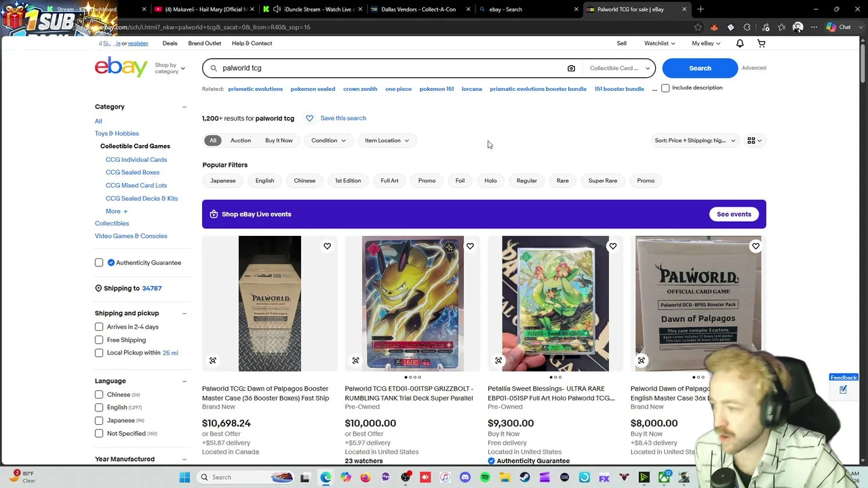This screenshot has width=868, height=488.
Task: Click the eBay logo
Action: (121, 67)
